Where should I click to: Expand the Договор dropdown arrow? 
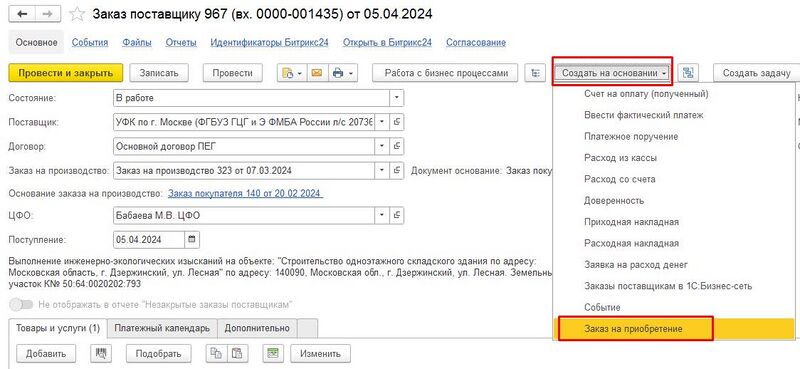pos(382,146)
